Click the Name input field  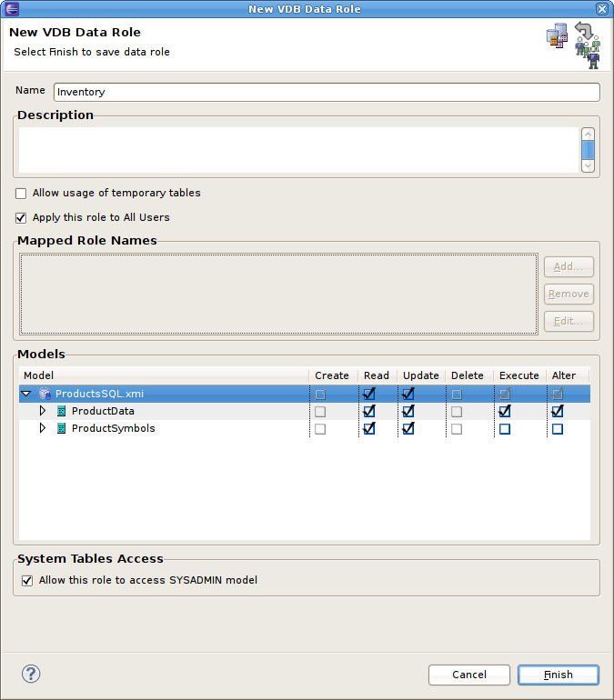326,92
